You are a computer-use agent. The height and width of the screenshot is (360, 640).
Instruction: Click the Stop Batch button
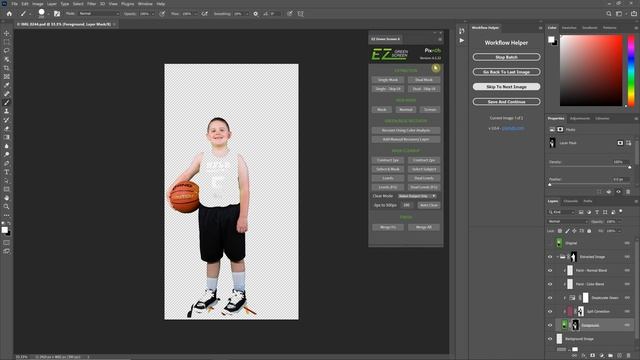(x=507, y=57)
